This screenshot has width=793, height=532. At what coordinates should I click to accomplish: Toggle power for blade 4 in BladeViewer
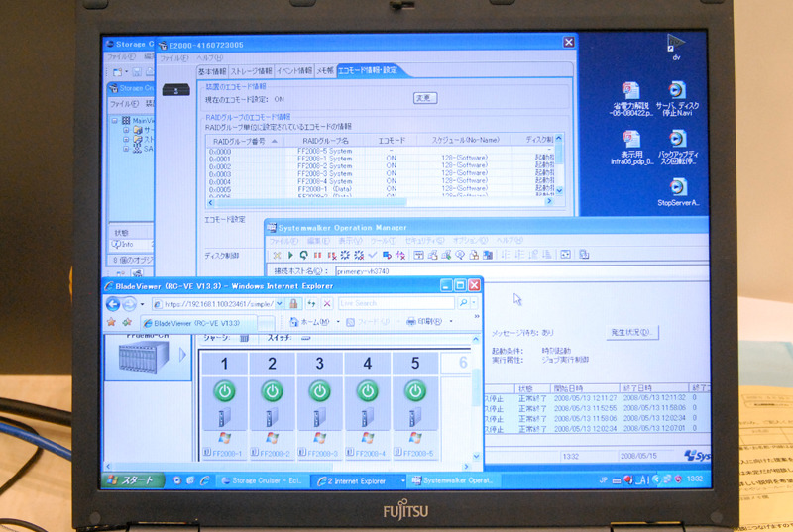click(368, 391)
